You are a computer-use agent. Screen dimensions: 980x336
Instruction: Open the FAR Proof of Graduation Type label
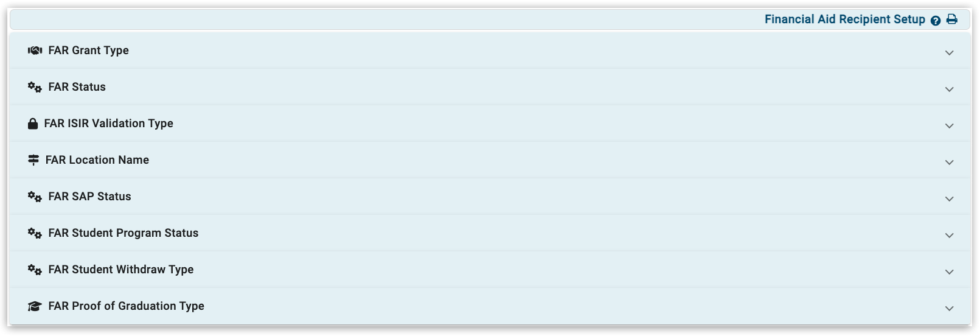click(126, 306)
